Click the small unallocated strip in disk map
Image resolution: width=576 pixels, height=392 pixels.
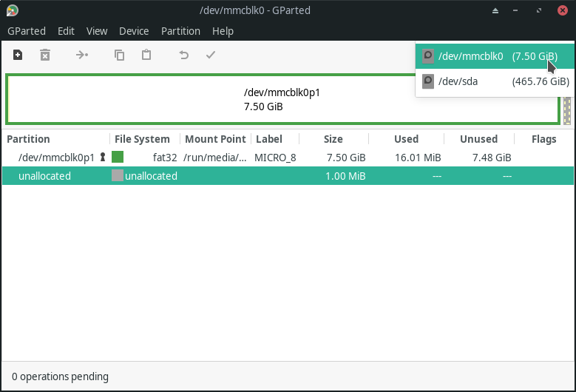(x=567, y=110)
